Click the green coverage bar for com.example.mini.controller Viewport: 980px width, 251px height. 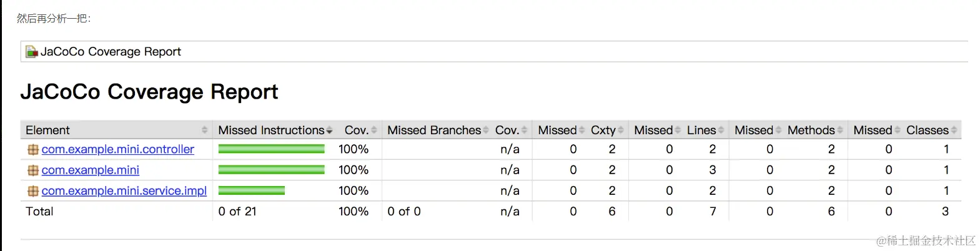point(271,149)
